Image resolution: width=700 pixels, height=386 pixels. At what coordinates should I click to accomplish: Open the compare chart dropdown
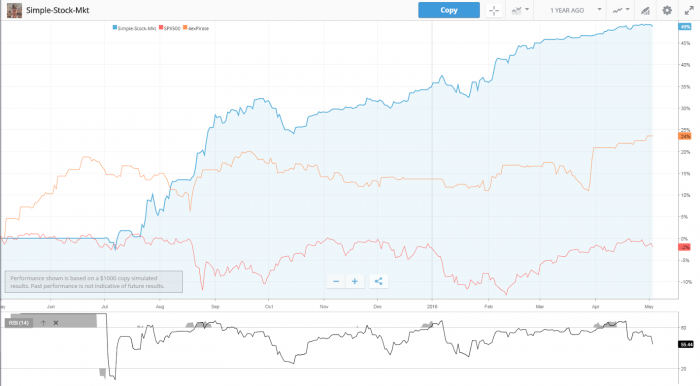520,10
